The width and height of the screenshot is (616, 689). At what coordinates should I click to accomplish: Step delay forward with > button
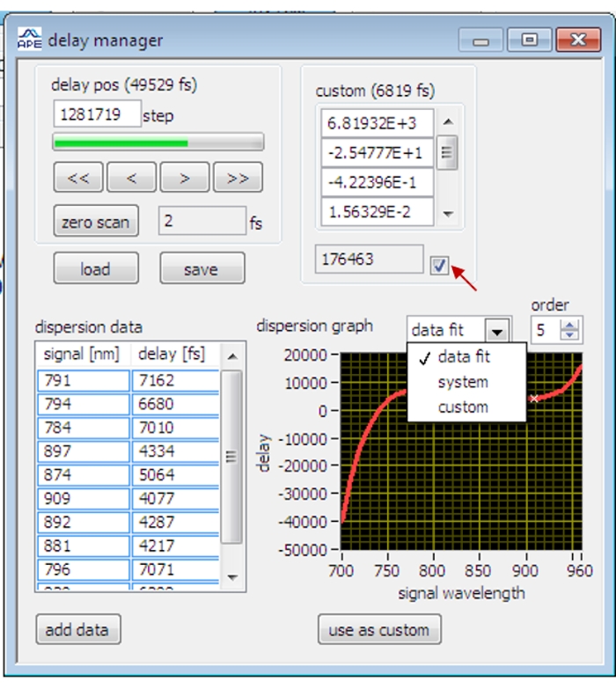point(185,178)
